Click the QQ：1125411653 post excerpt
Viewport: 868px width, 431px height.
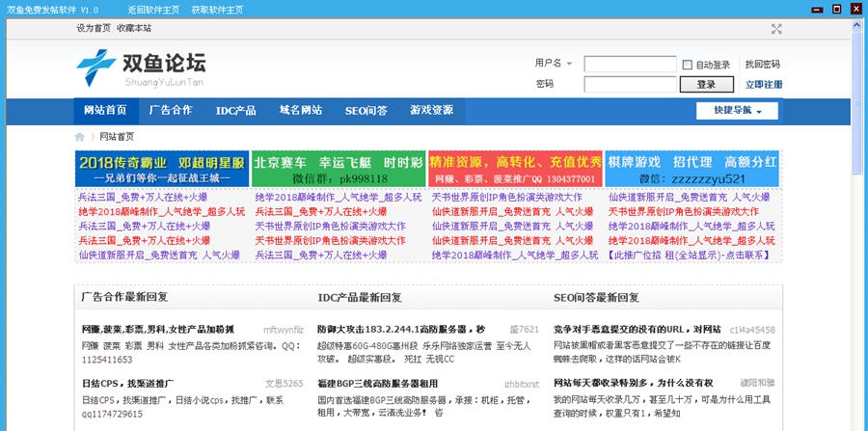pyautogui.click(x=192, y=353)
